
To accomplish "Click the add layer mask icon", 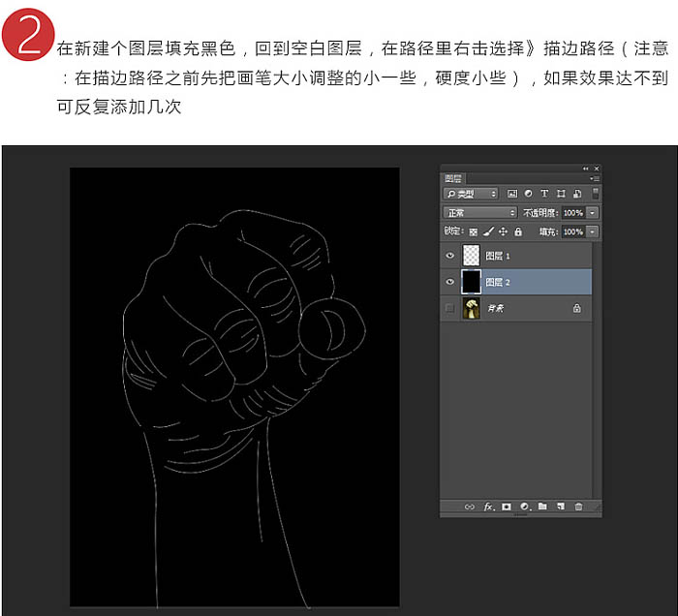I will 507,507.
